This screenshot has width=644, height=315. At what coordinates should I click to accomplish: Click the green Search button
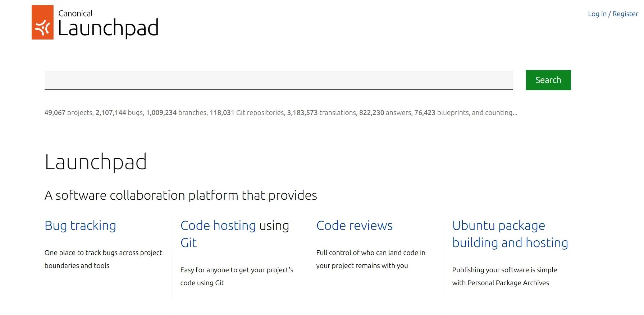(548, 80)
